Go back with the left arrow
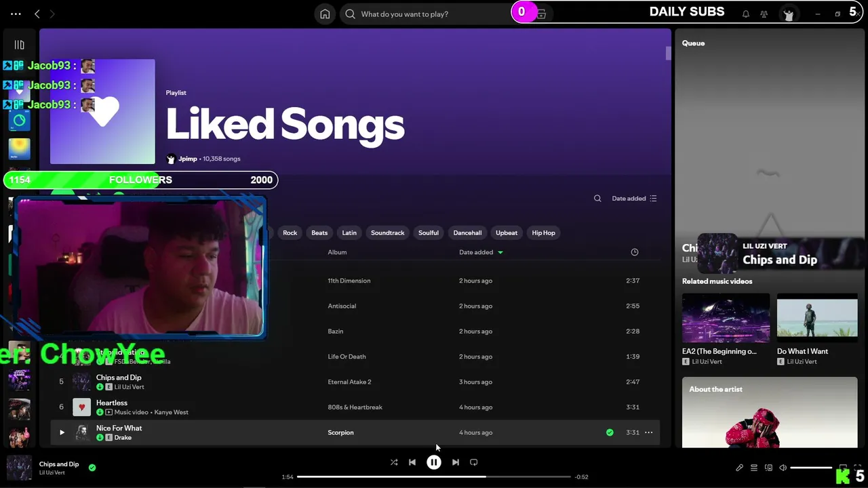 (x=37, y=14)
